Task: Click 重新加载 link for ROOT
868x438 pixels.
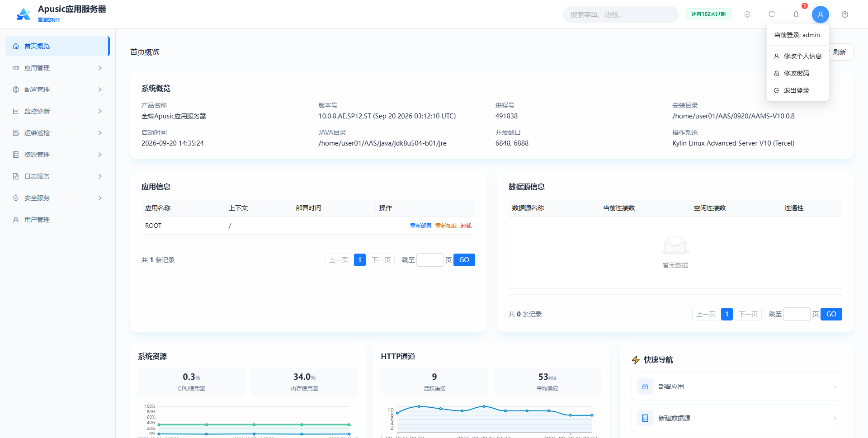Action: [x=446, y=226]
